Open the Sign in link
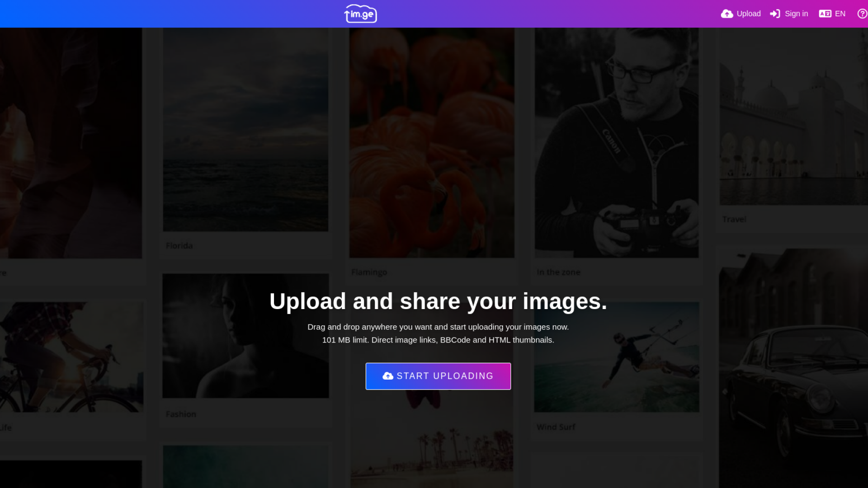 click(796, 14)
